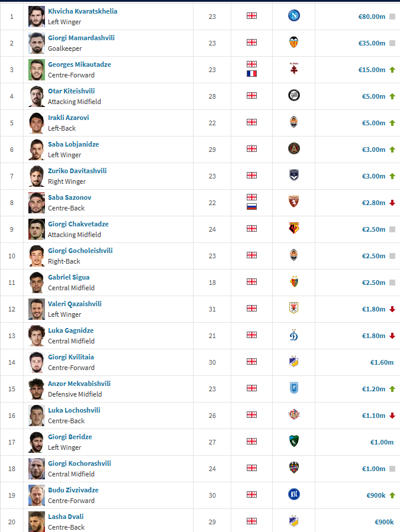The width and height of the screenshot is (400, 532).
Task: Click Watford club crest beside Chakvetadze
Action: coord(293,229)
